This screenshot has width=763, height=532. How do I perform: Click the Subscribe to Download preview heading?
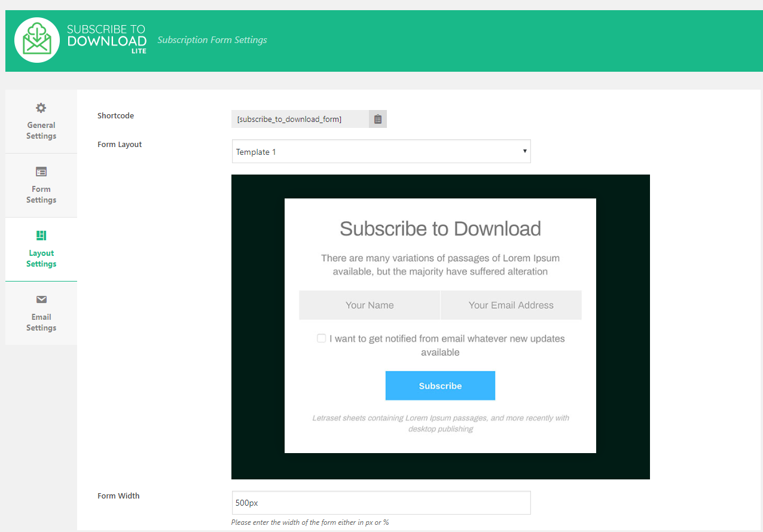(440, 228)
